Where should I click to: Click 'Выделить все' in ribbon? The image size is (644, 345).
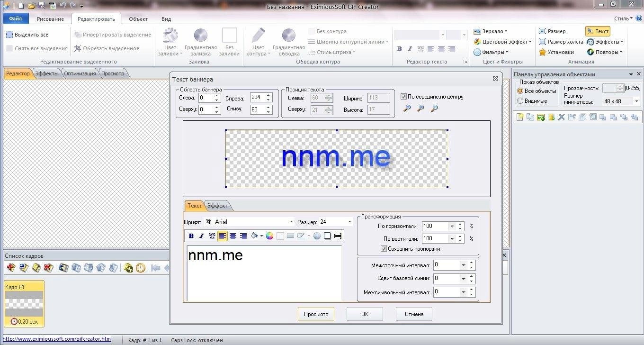[27, 35]
